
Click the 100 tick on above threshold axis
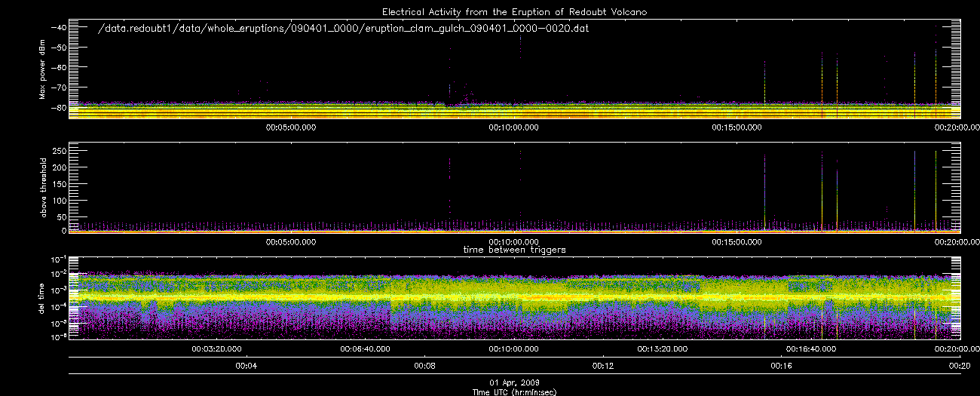click(x=59, y=200)
